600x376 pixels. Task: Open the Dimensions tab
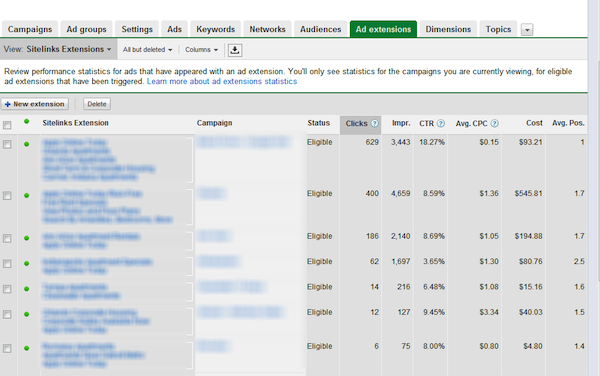448,29
